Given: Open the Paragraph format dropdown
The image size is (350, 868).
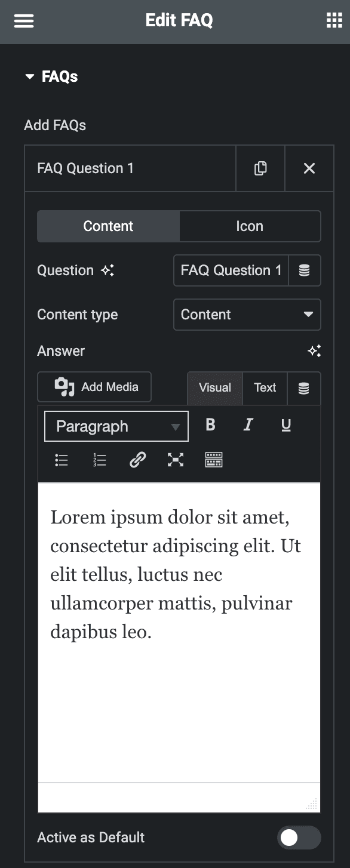Looking at the screenshot, I should 116,426.
